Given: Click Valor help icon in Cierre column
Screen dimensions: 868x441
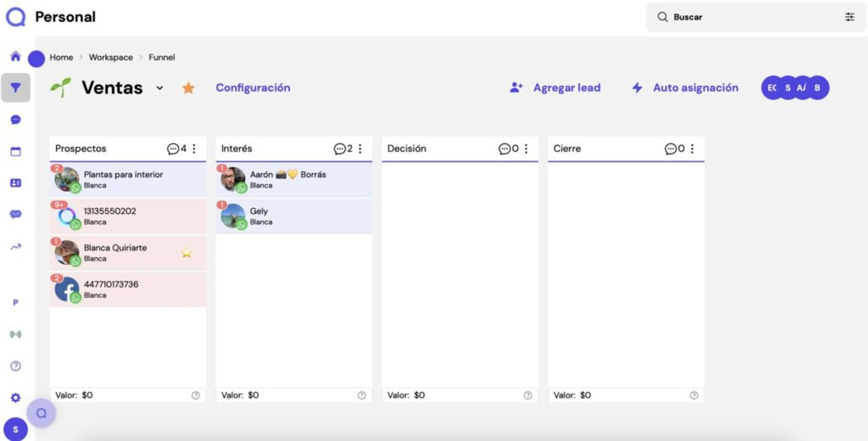Looking at the screenshot, I should pyautogui.click(x=694, y=395).
